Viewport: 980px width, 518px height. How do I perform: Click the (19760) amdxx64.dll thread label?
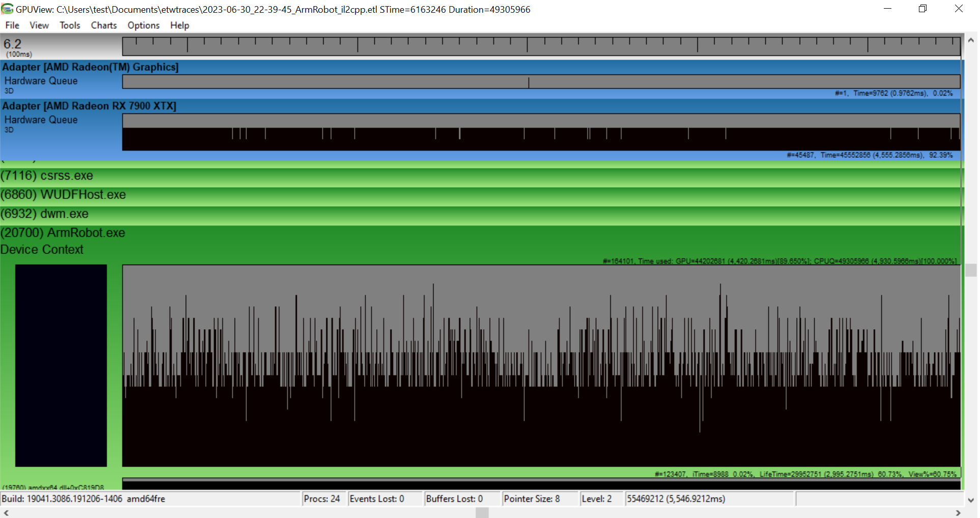click(x=53, y=487)
